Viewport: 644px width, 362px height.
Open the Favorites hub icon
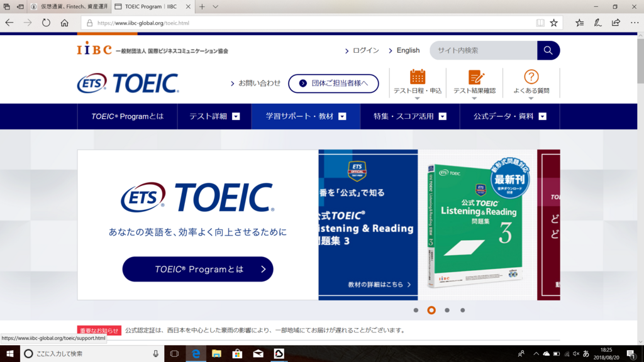pos(579,23)
